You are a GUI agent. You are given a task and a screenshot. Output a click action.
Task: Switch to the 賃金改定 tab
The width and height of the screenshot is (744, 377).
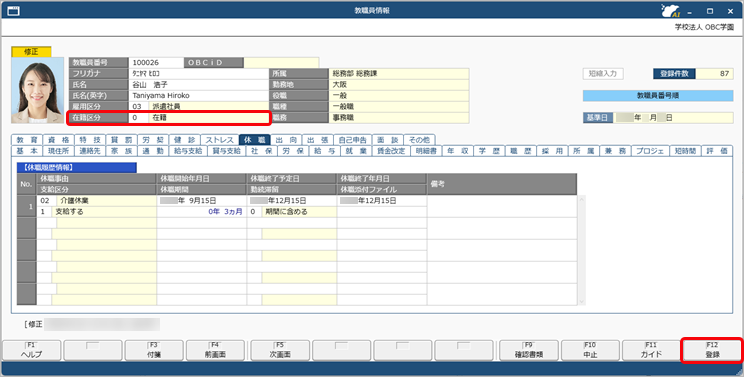pyautogui.click(x=391, y=151)
